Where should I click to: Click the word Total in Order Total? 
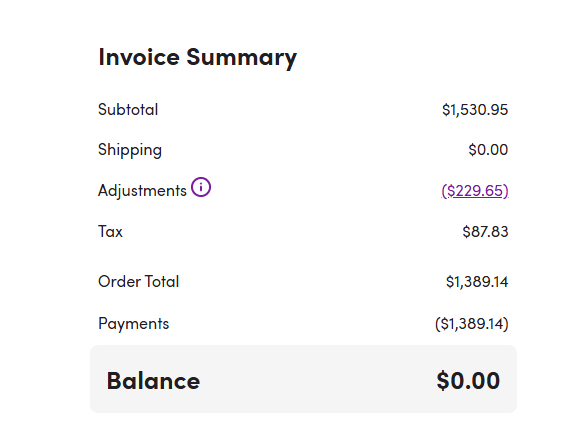tap(162, 281)
